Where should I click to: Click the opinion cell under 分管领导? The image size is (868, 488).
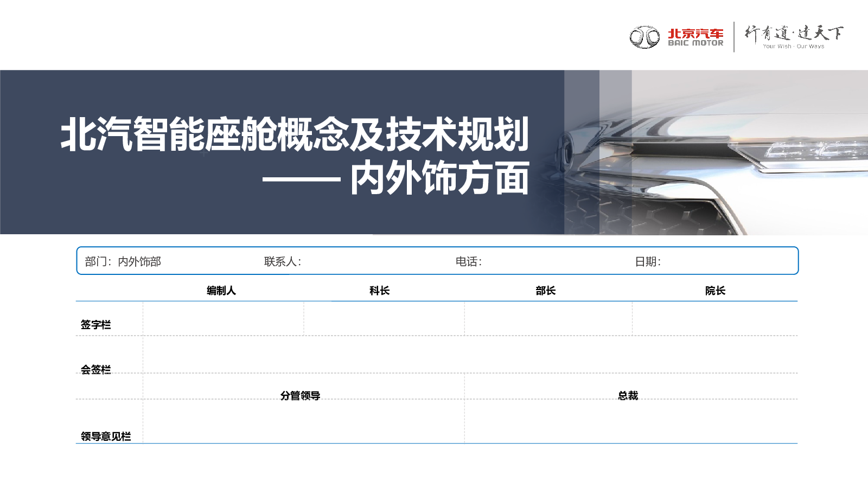[x=304, y=421]
